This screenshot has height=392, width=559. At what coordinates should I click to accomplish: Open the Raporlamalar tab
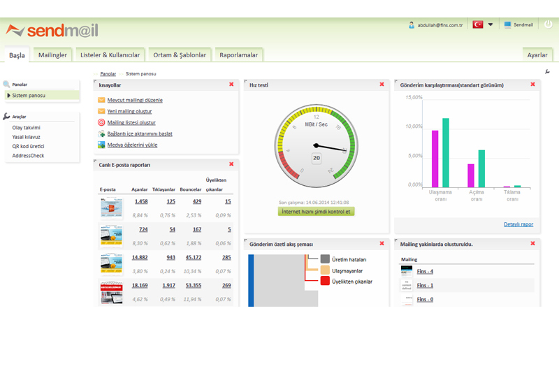click(x=238, y=55)
